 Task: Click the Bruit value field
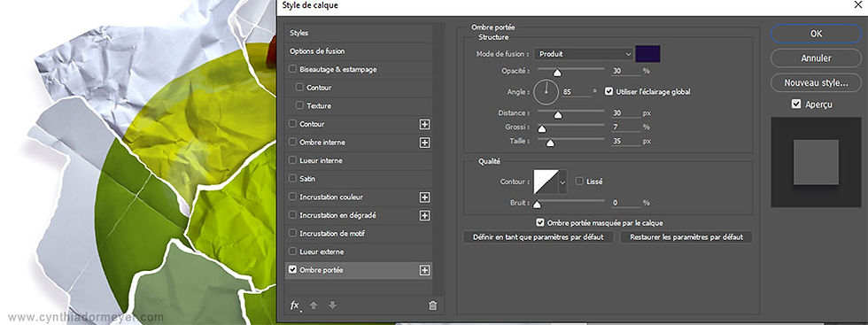625,203
